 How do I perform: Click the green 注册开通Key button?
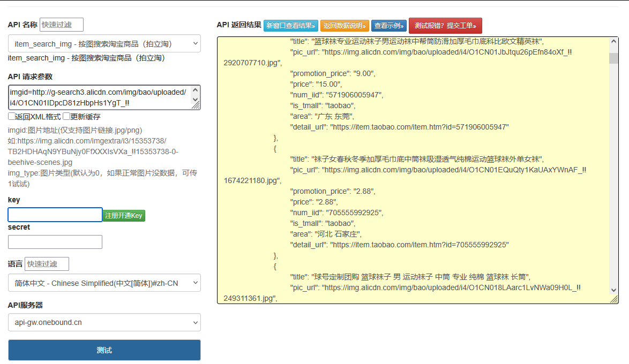pos(124,215)
